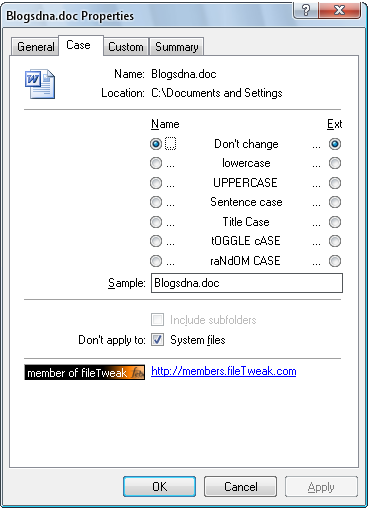Confirm with the OK button
368x508 pixels.
(159, 487)
